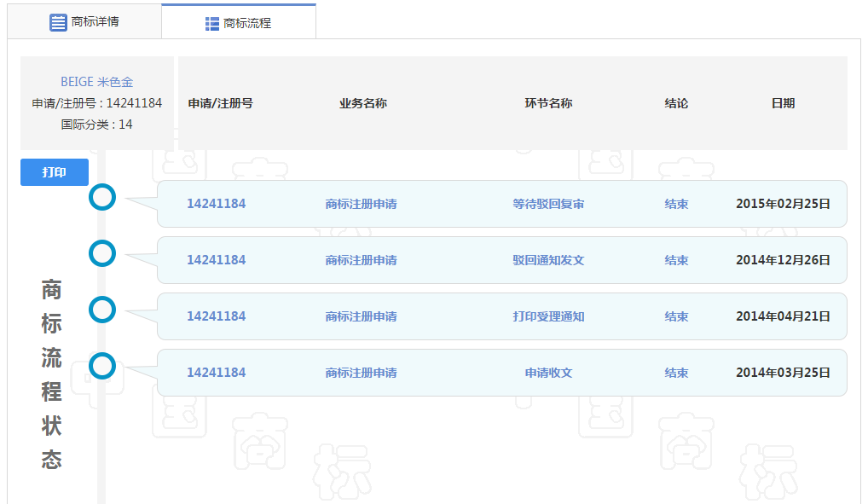
Task: Click 14241184 in the 2015年02月25日 row
Action: 217,204
